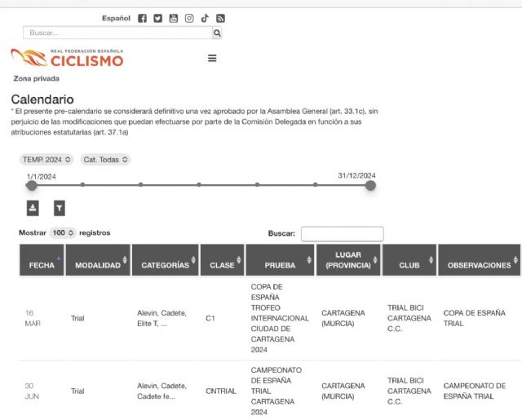Open the RSS feed icon
522x420 pixels.
pos(220,18)
